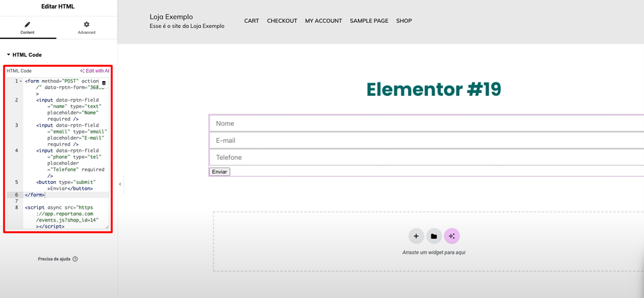
Task: Click the plus icon to add new section
Action: point(416,236)
